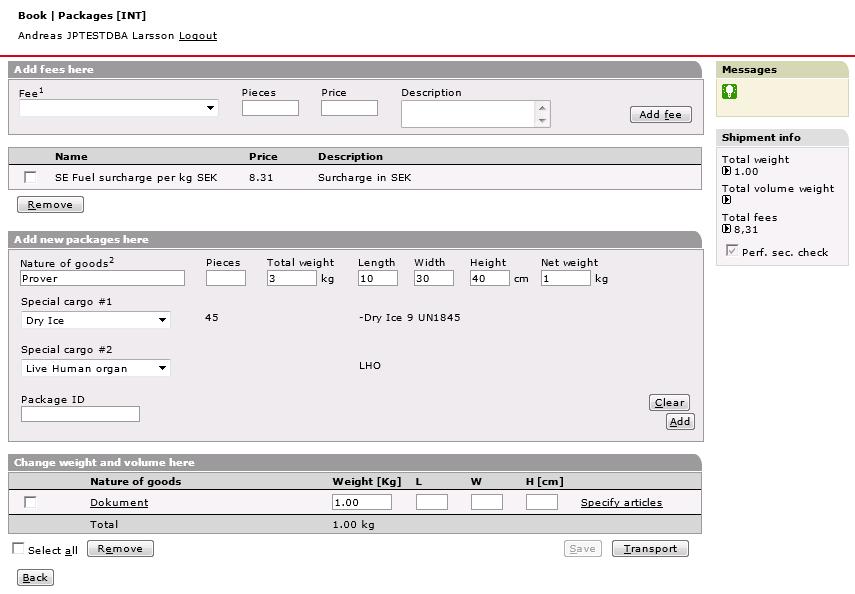Click the Description scroll up arrow
The height and width of the screenshot is (594, 855).
coord(543,107)
